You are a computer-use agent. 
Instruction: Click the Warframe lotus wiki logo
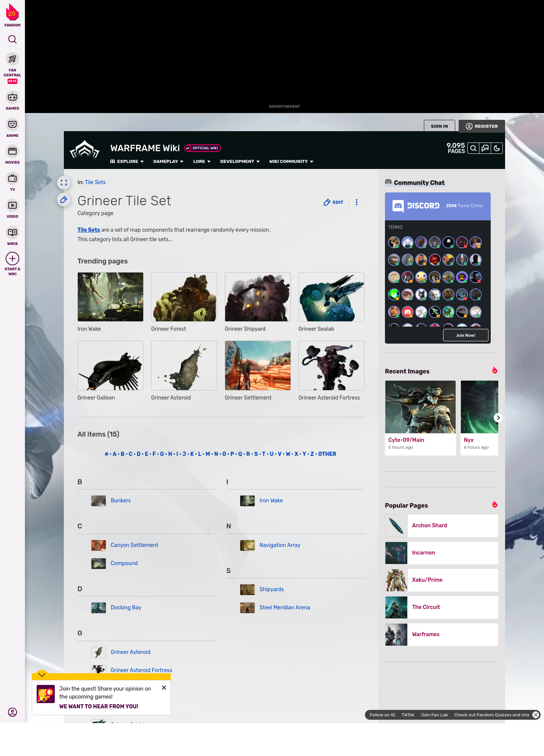[85, 150]
